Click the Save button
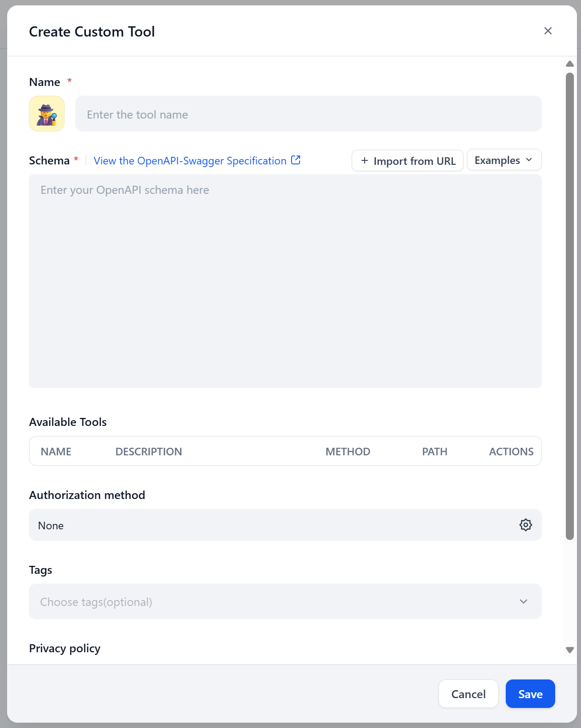 coord(530,694)
